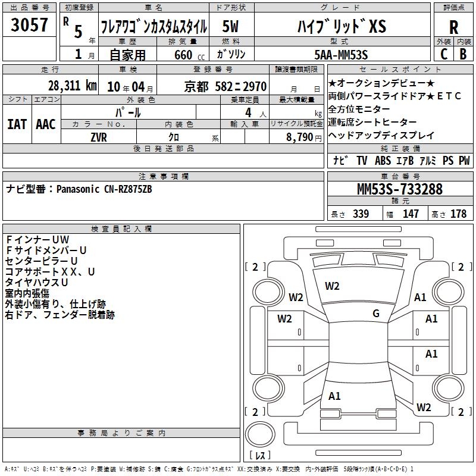Click the ABS equipment indicator
Screen dimensions: 476x476
tap(383, 160)
